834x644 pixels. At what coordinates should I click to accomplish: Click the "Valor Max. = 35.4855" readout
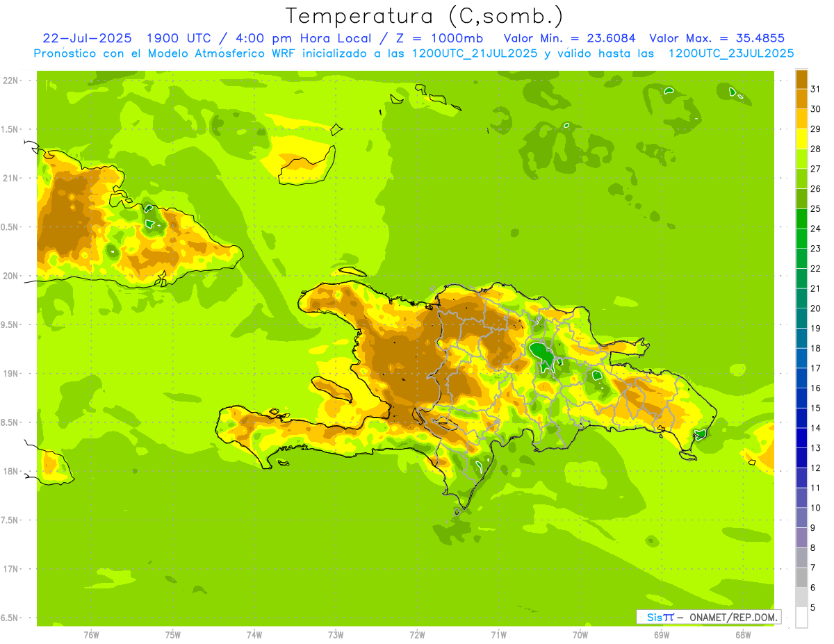point(717,38)
